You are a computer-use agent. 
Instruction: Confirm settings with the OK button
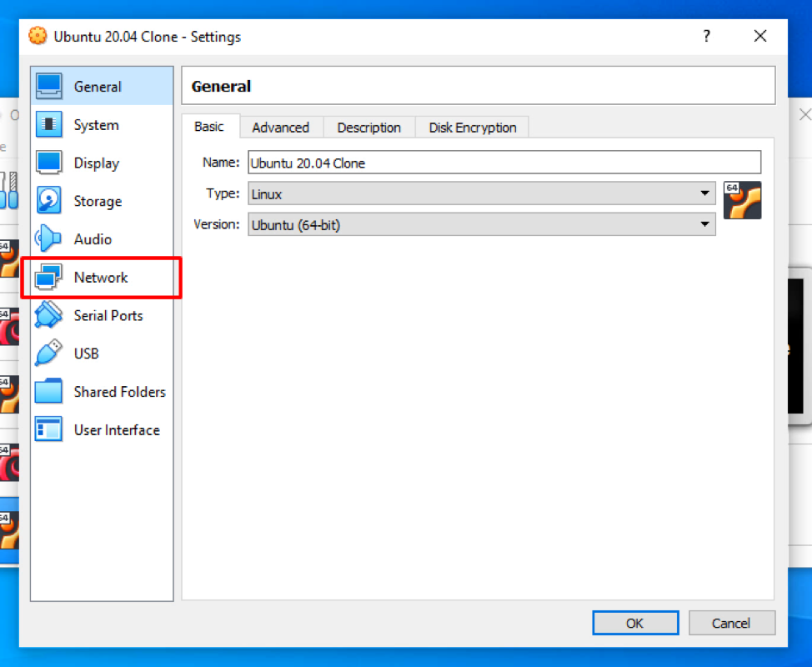(x=635, y=623)
